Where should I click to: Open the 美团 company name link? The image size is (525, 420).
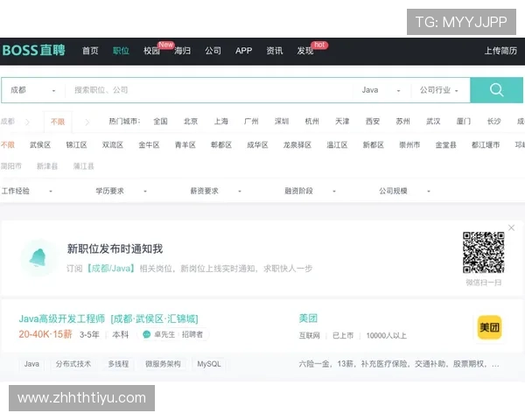[x=308, y=318]
